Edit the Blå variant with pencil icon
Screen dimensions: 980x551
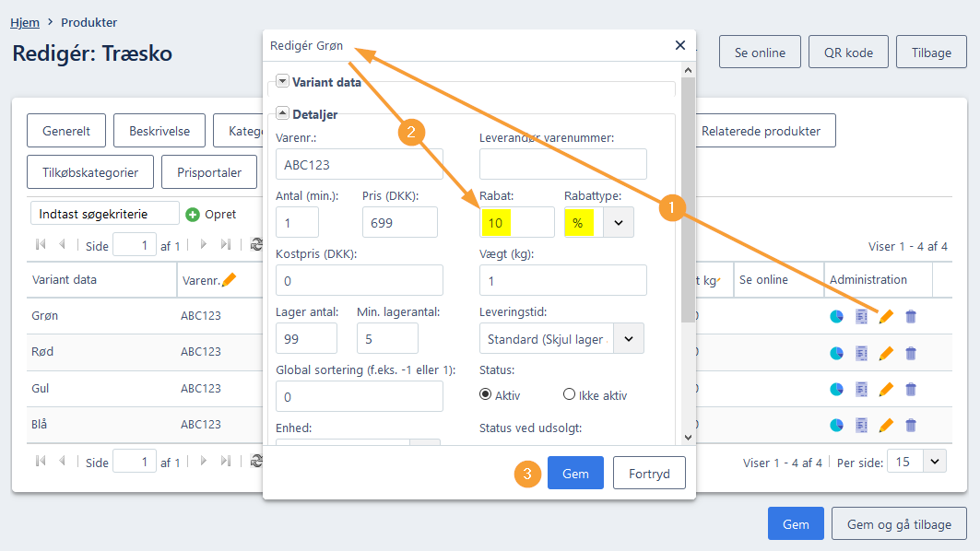[886, 426]
